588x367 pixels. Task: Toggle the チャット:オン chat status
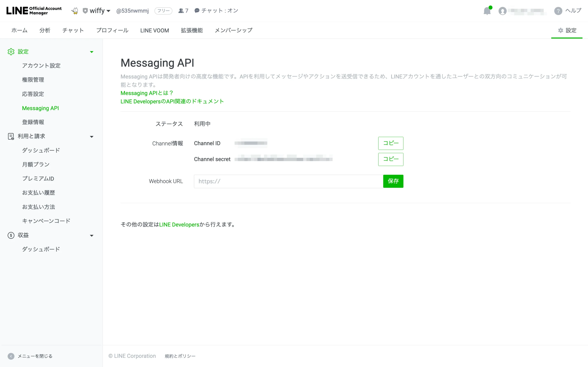[x=216, y=11]
